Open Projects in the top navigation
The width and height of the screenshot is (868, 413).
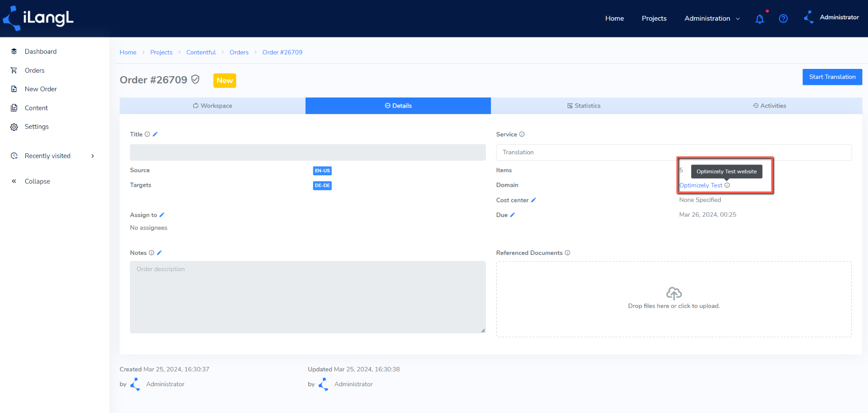coord(654,19)
